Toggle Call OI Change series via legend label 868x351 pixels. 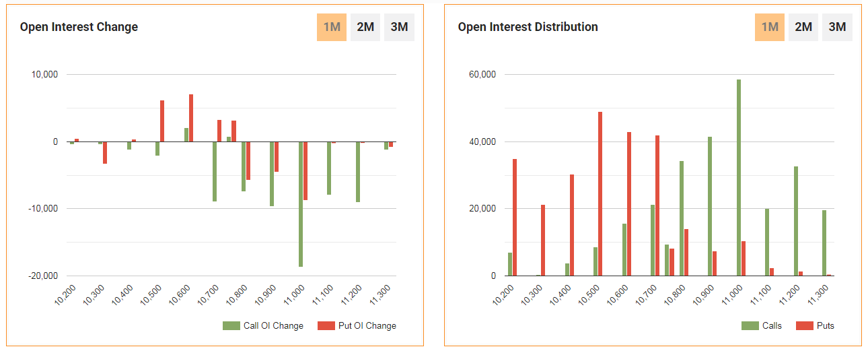[x=273, y=326]
